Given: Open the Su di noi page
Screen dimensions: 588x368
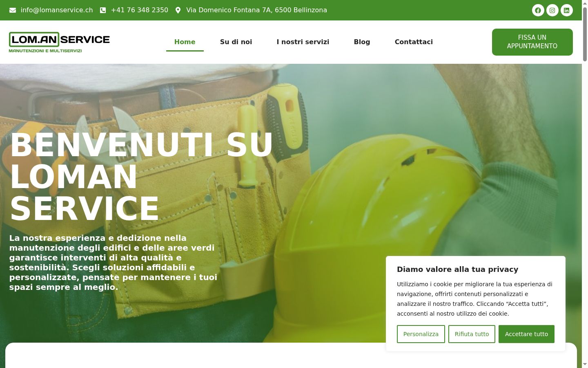Looking at the screenshot, I should [x=236, y=42].
